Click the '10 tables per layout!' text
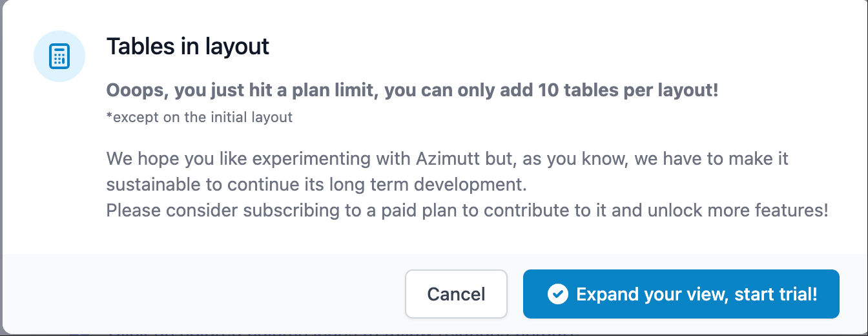This screenshot has width=868, height=336. [x=628, y=90]
